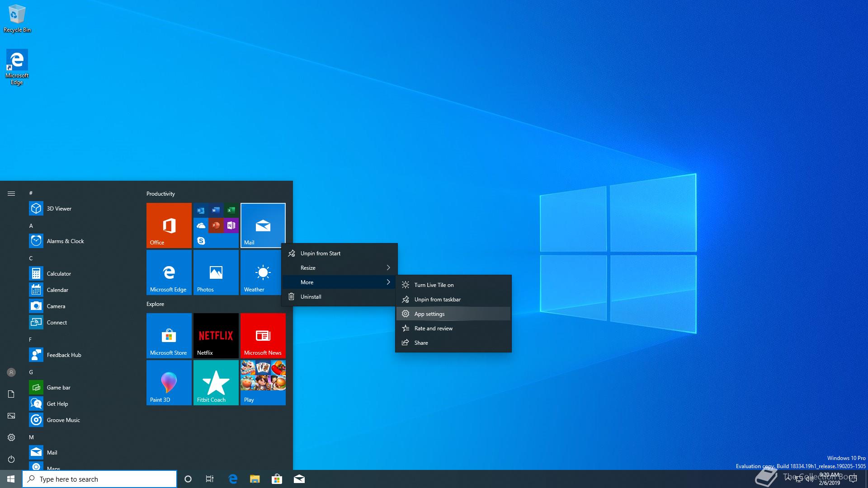868x488 pixels.
Task: Open Excel icon in Office apps tile
Action: pyautogui.click(x=231, y=210)
